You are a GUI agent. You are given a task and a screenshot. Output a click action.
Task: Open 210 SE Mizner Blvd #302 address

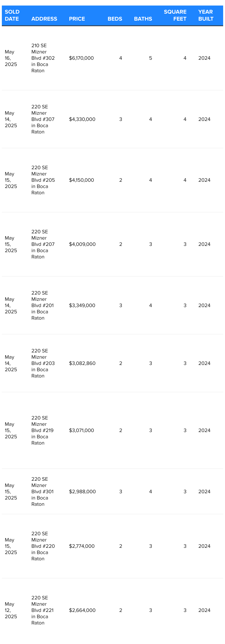(43, 58)
